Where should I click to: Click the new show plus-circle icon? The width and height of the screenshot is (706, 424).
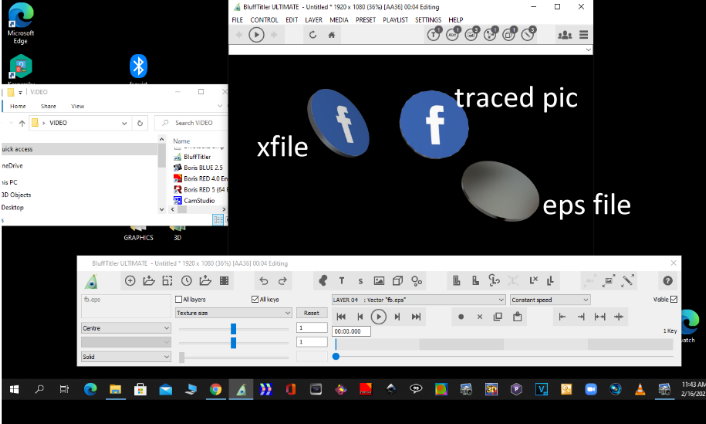130,281
